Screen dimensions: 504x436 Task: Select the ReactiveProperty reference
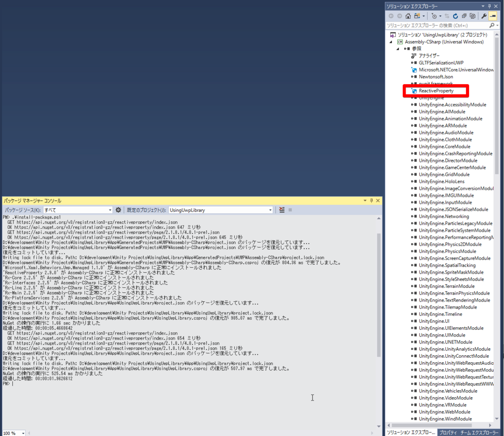tap(436, 91)
